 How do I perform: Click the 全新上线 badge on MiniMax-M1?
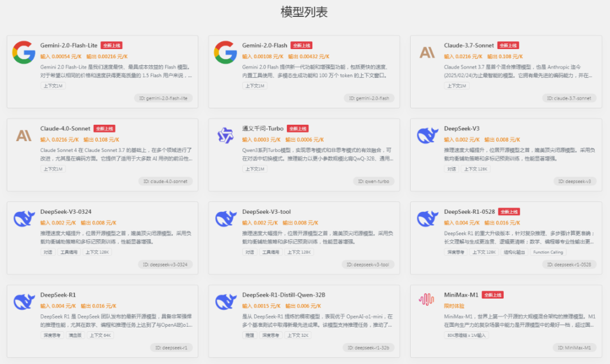pos(493,295)
